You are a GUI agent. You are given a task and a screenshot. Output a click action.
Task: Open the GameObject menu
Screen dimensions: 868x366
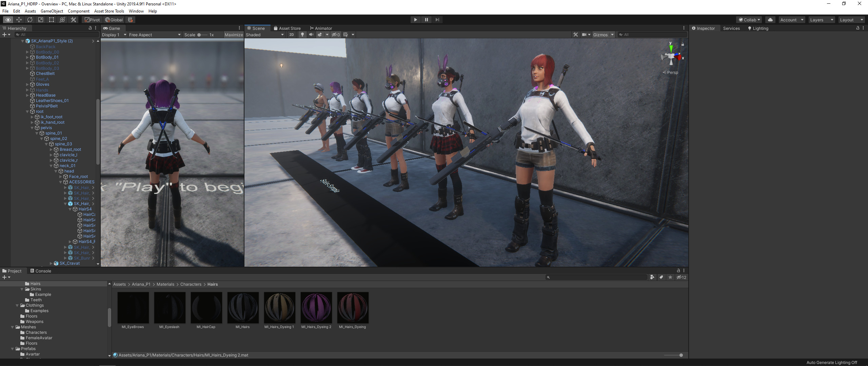(52, 11)
